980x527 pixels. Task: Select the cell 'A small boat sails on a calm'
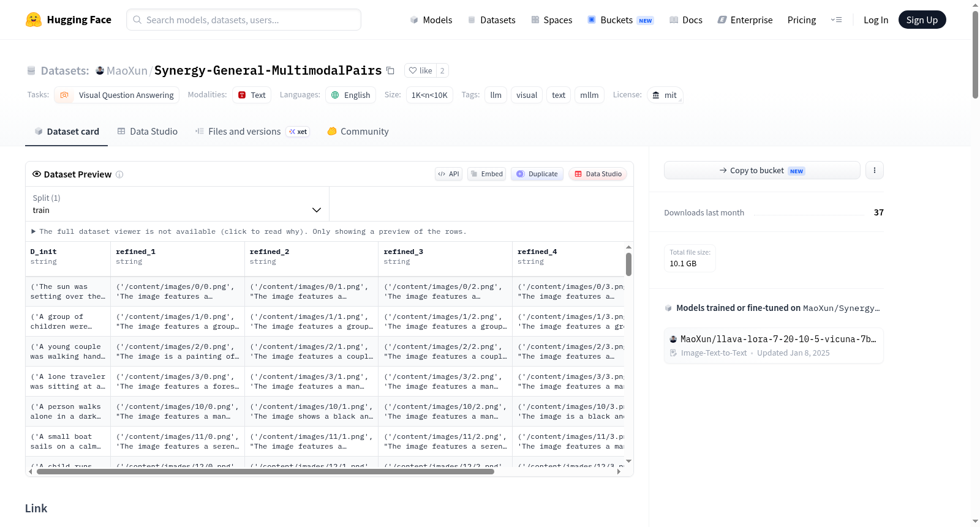pyautogui.click(x=68, y=441)
